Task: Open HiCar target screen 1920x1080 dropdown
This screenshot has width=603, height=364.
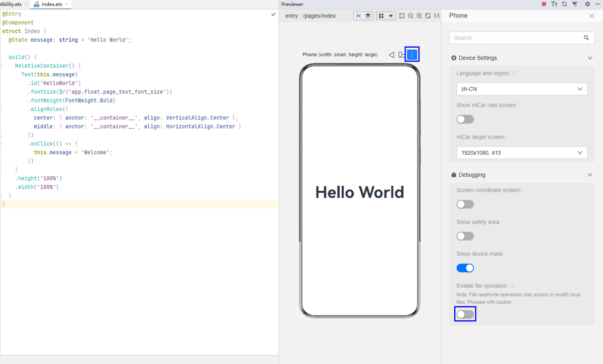Action: click(x=522, y=153)
